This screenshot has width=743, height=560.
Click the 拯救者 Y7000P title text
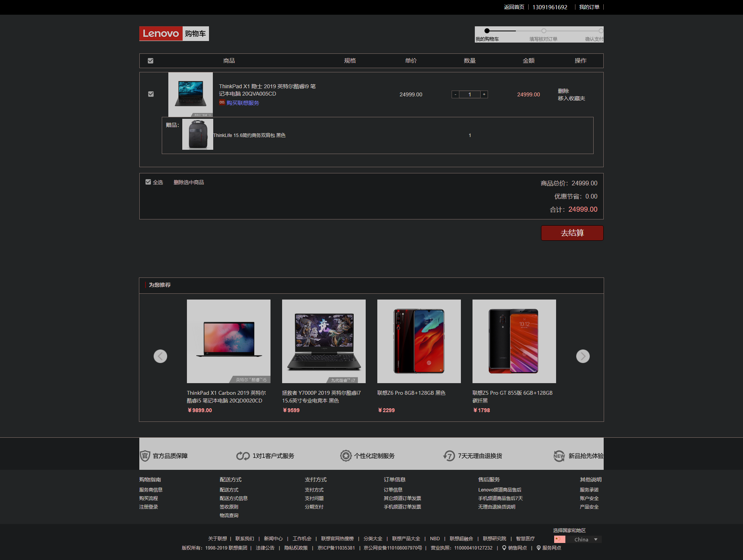click(x=321, y=397)
